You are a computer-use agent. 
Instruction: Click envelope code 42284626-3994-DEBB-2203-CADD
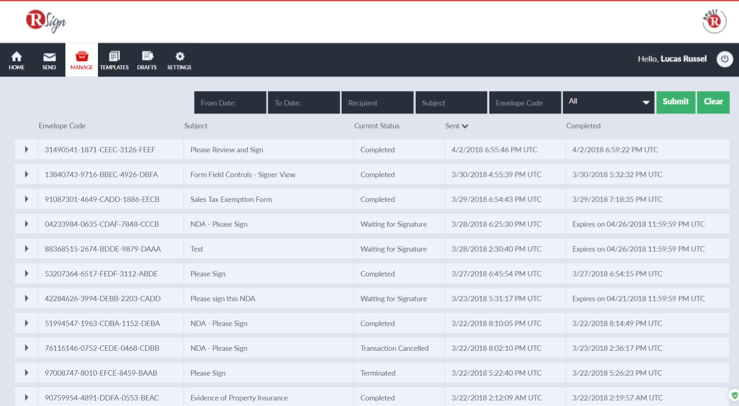(x=103, y=298)
